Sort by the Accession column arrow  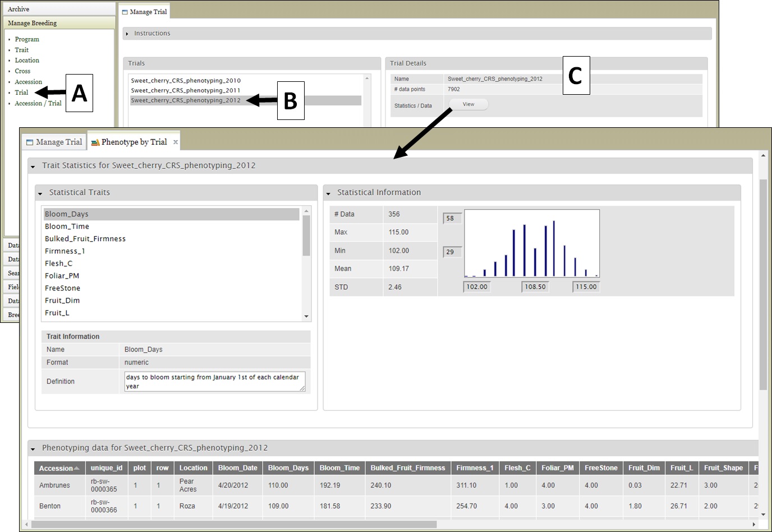click(x=77, y=468)
